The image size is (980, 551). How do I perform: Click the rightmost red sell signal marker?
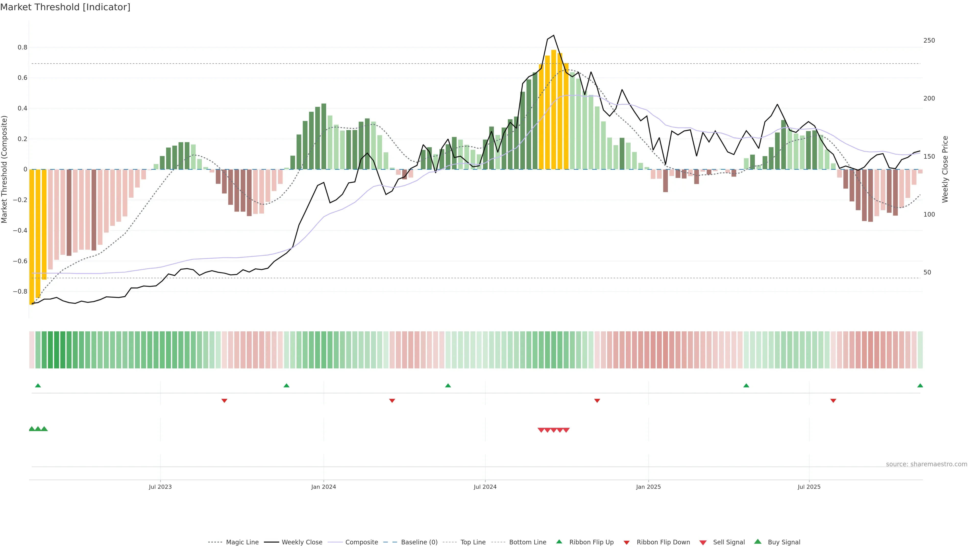[566, 430]
